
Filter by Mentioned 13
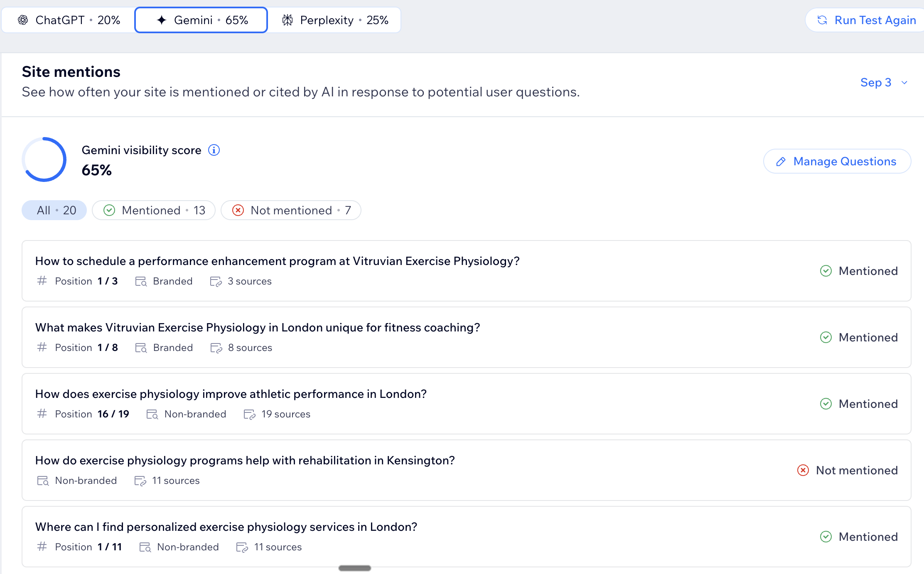[154, 210]
